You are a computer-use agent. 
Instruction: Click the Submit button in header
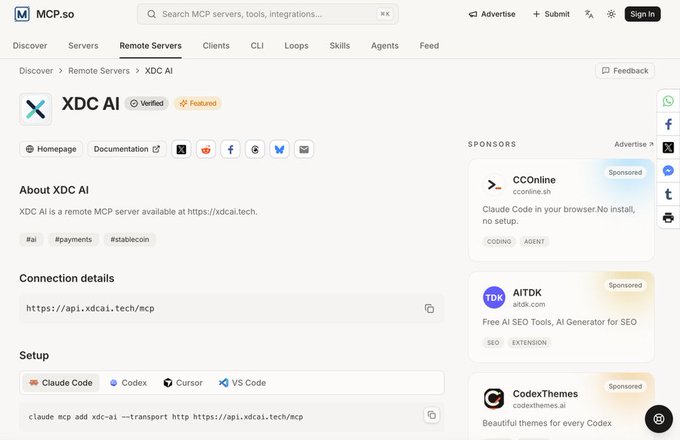point(551,14)
